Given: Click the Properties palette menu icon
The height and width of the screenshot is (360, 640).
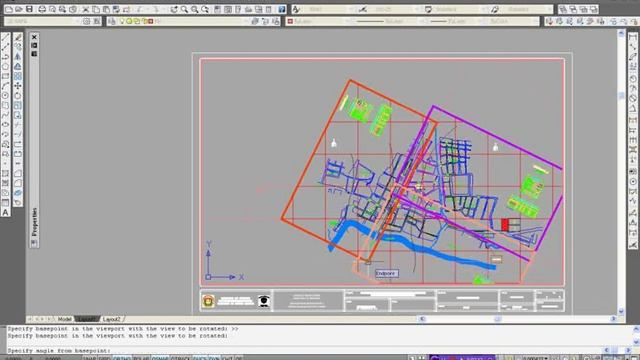Looking at the screenshot, I should (x=34, y=53).
